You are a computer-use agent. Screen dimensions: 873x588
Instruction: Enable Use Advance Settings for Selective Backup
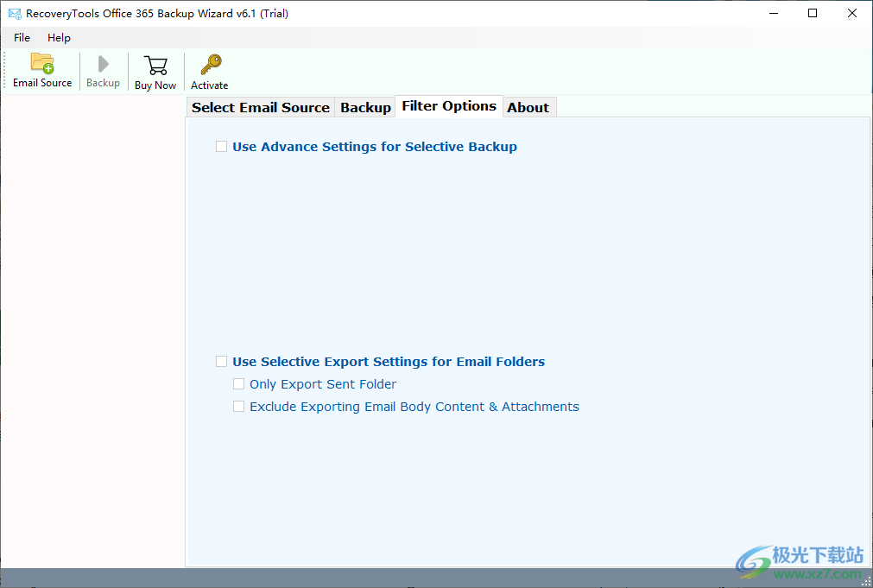[x=221, y=146]
